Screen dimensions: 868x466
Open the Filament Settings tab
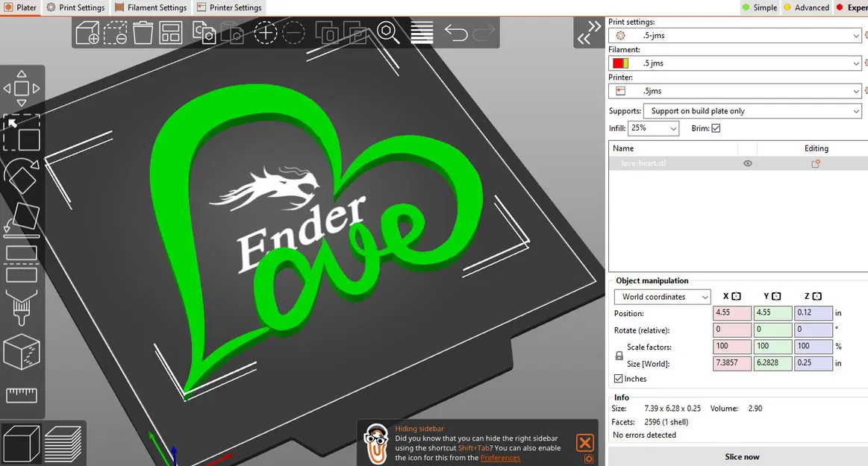[x=151, y=7]
